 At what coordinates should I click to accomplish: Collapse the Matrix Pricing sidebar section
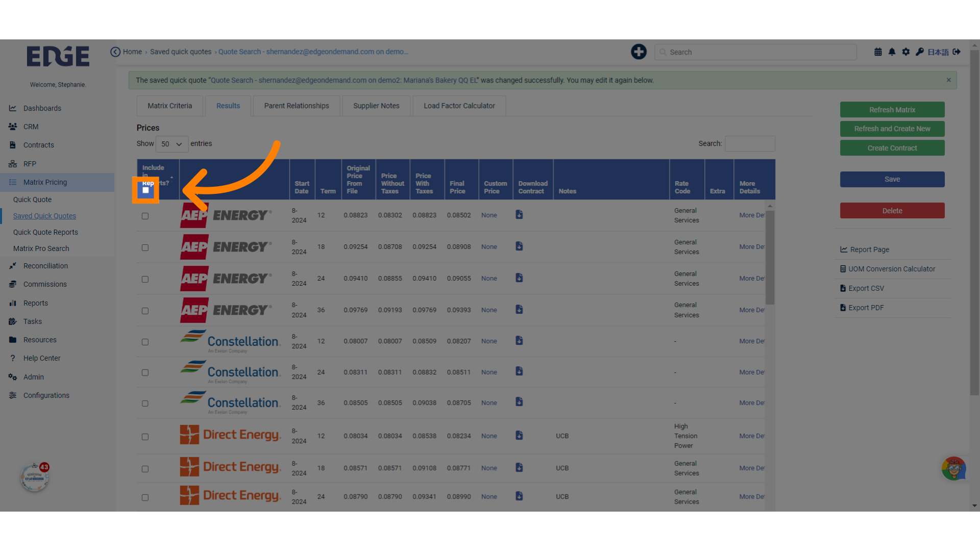[57, 182]
